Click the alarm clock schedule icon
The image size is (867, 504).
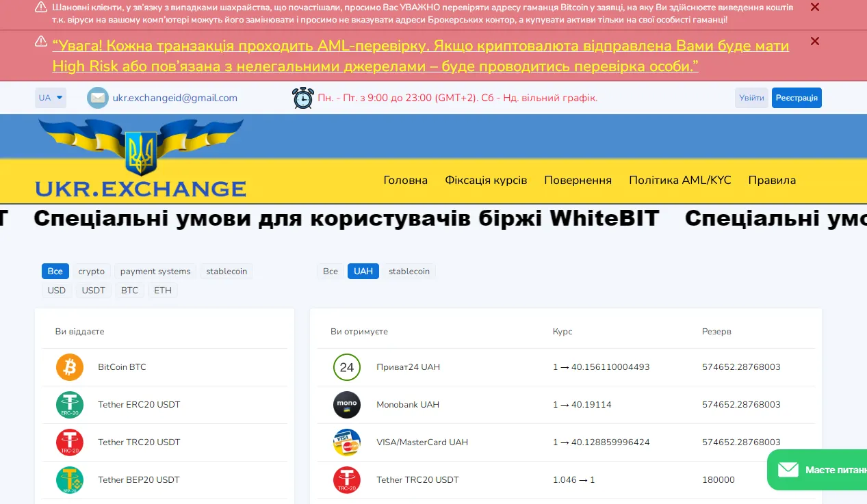pyautogui.click(x=302, y=98)
